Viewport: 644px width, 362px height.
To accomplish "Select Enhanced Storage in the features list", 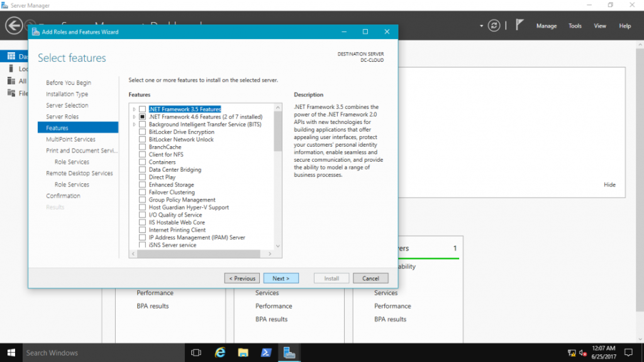I will pyautogui.click(x=171, y=184).
